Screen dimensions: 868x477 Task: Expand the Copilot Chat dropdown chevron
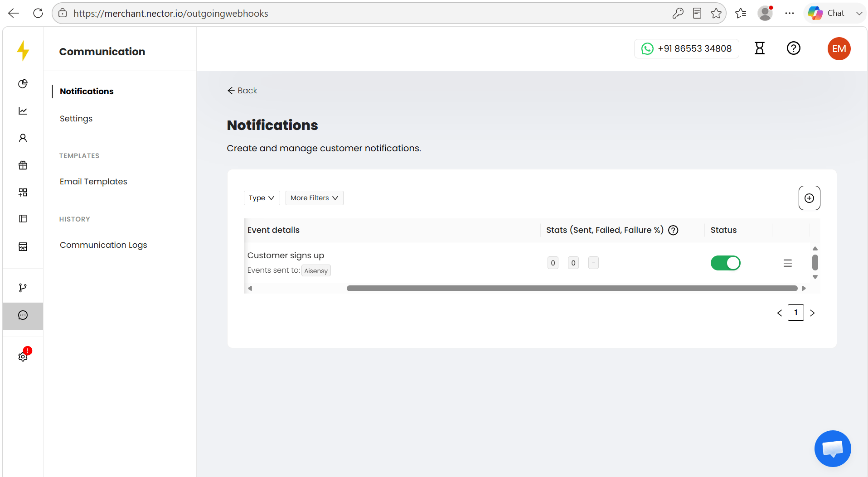coord(859,13)
